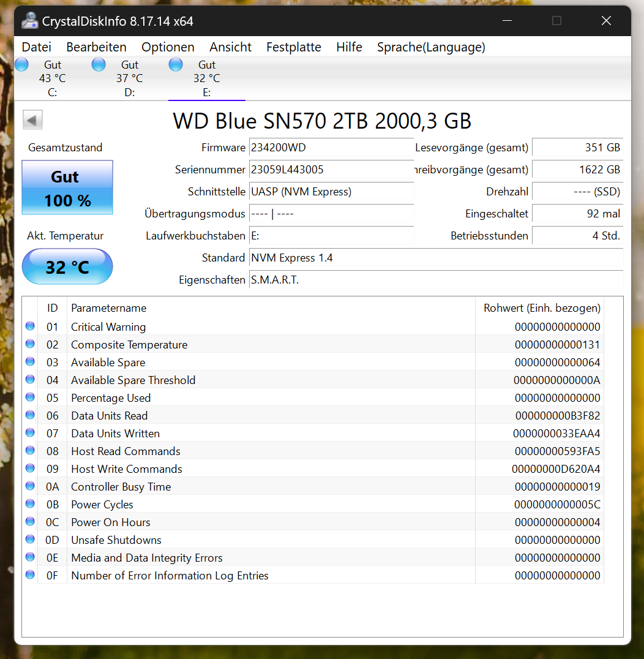Viewport: 644px width, 659px height.
Task: Click the blue status orb for drive E:
Action: 176,65
